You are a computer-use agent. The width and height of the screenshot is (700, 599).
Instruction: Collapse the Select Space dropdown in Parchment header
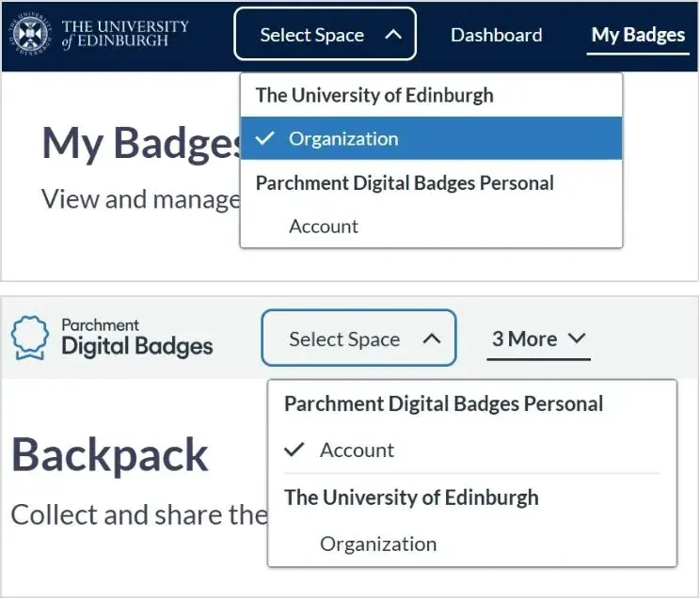tap(358, 338)
